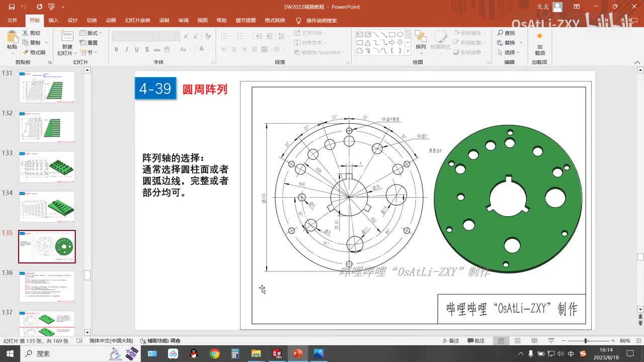This screenshot has width=644, height=362.
Task: Open the File 文件 tab
Action: coord(13,21)
